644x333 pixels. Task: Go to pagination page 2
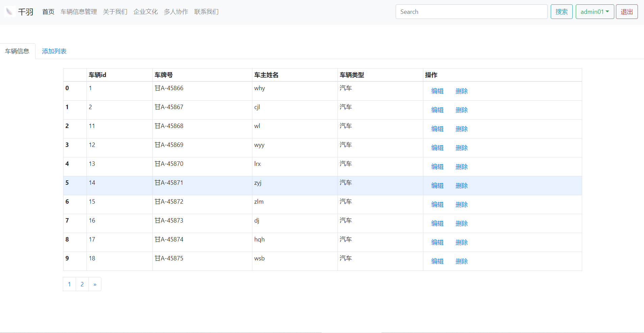82,284
